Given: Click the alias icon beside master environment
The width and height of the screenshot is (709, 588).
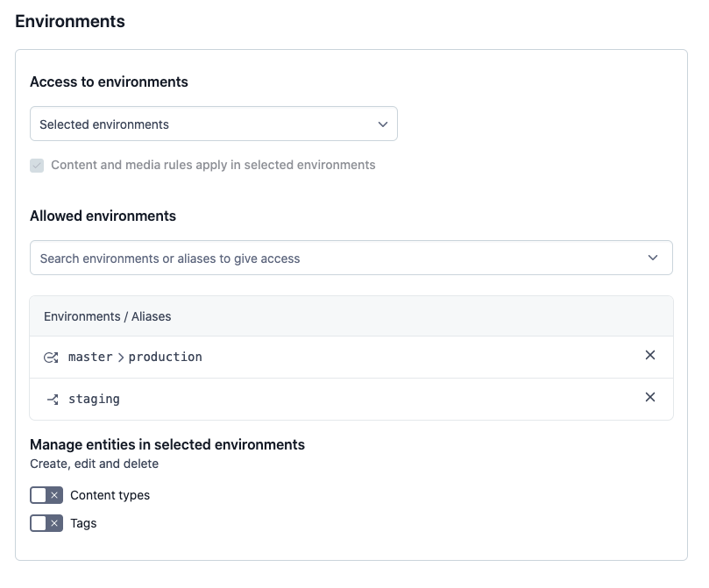Looking at the screenshot, I should 53,356.
